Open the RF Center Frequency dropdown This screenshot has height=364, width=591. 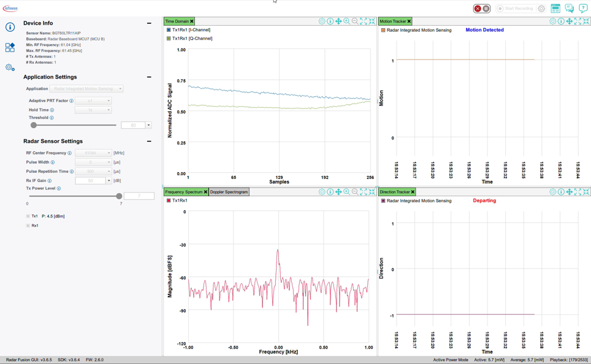tap(93, 153)
